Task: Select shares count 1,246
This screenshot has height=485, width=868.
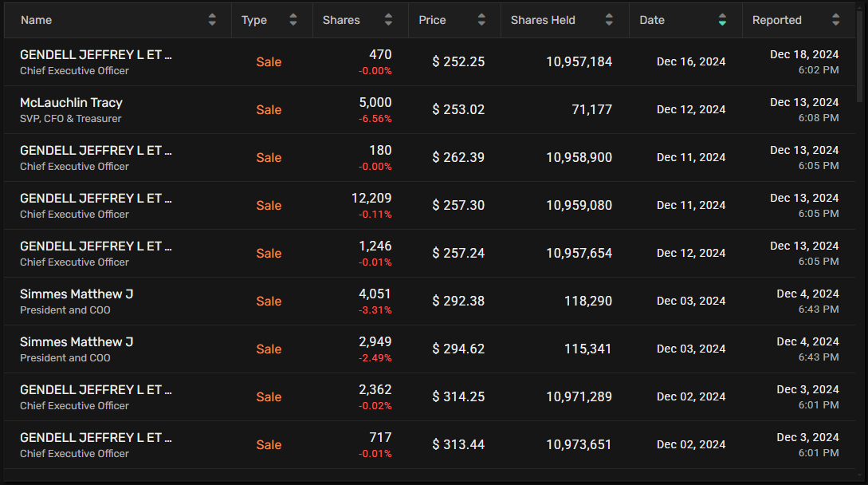Action: tap(375, 246)
